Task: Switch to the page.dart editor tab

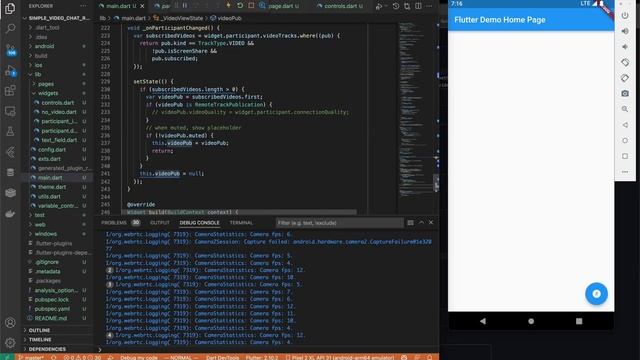Action: [x=280, y=6]
